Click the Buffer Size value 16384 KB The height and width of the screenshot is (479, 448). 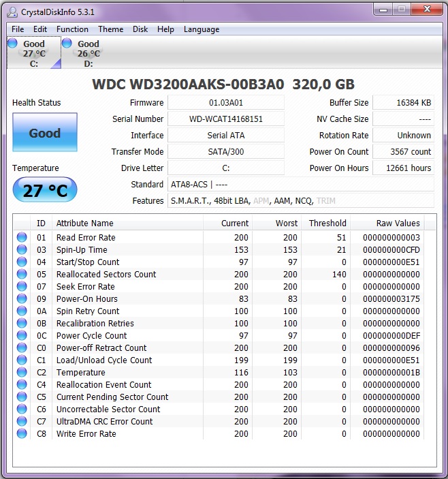(x=403, y=103)
